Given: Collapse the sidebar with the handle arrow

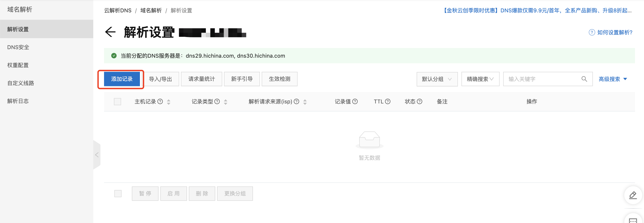Looking at the screenshot, I should (97, 155).
